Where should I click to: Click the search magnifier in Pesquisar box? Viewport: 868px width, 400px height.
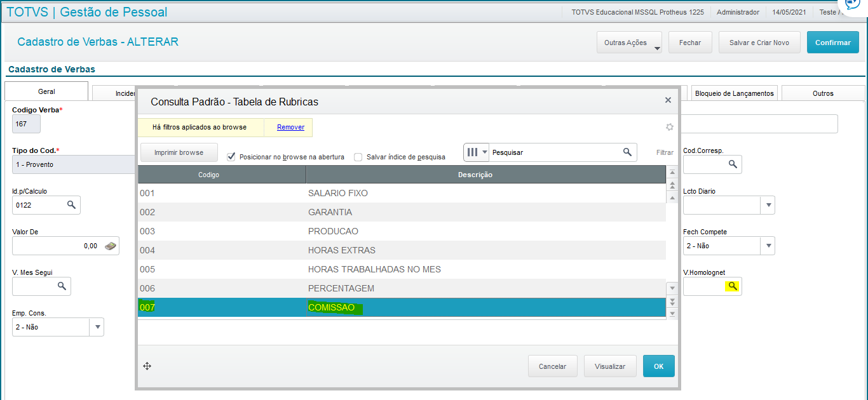(627, 152)
